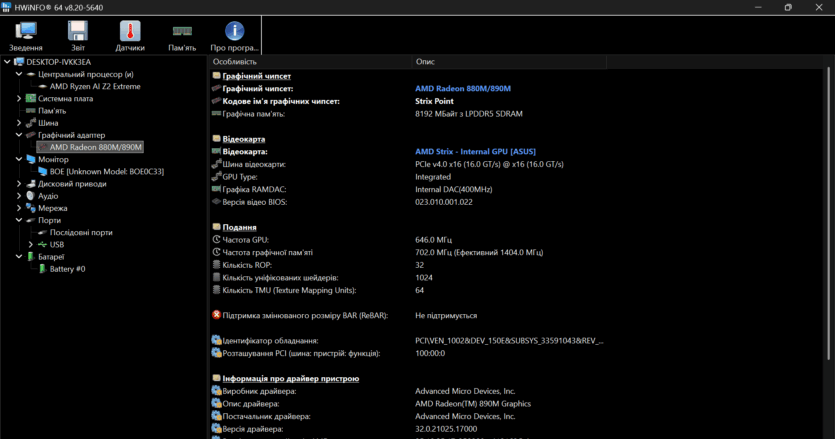Expand the Системна плата tree node

pyautogui.click(x=19, y=98)
